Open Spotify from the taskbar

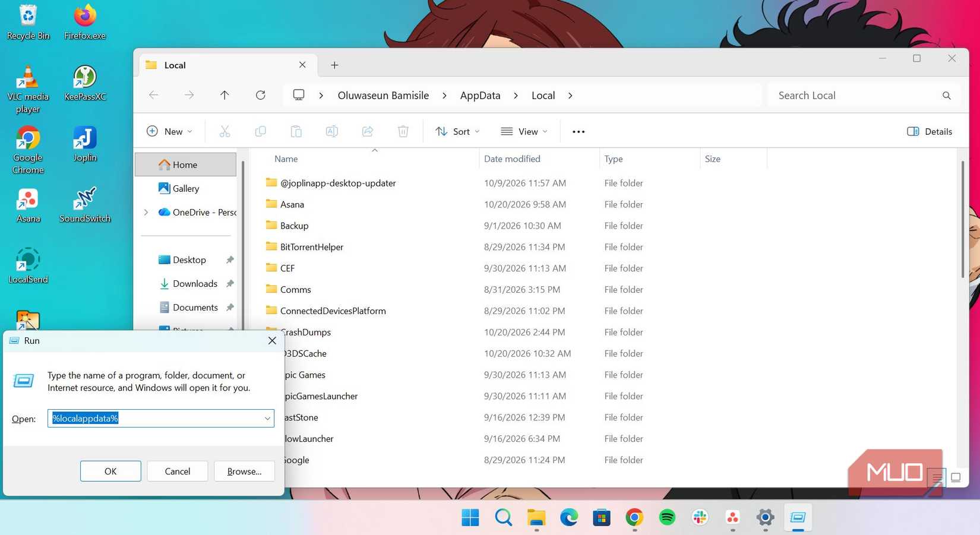click(x=667, y=517)
